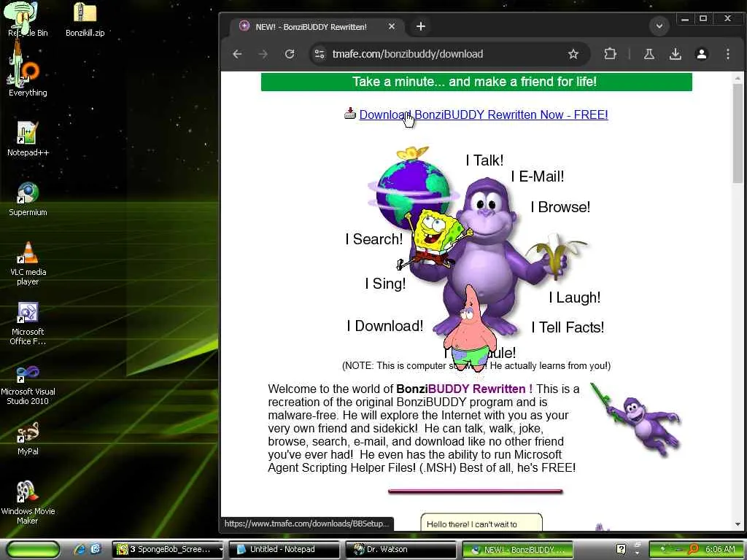
Task: Click the 'I Laugh!' text
Action: (x=575, y=297)
